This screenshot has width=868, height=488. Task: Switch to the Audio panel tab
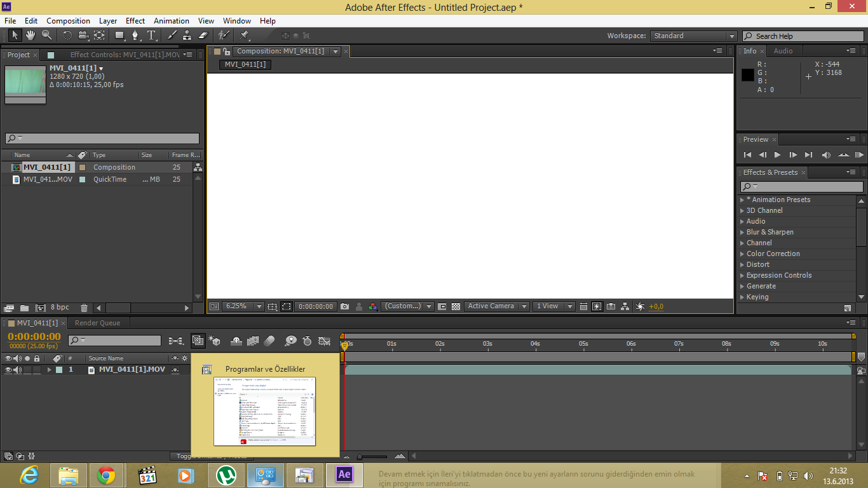pyautogui.click(x=783, y=51)
